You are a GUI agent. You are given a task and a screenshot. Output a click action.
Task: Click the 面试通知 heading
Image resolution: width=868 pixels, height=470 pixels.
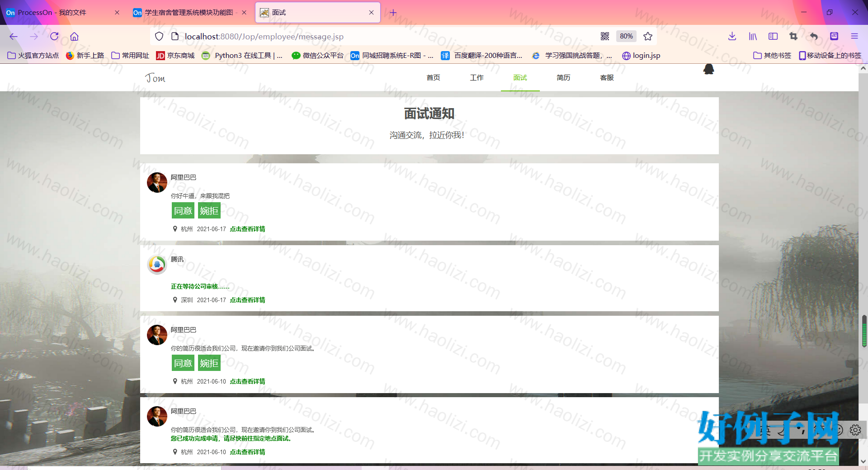tap(429, 114)
